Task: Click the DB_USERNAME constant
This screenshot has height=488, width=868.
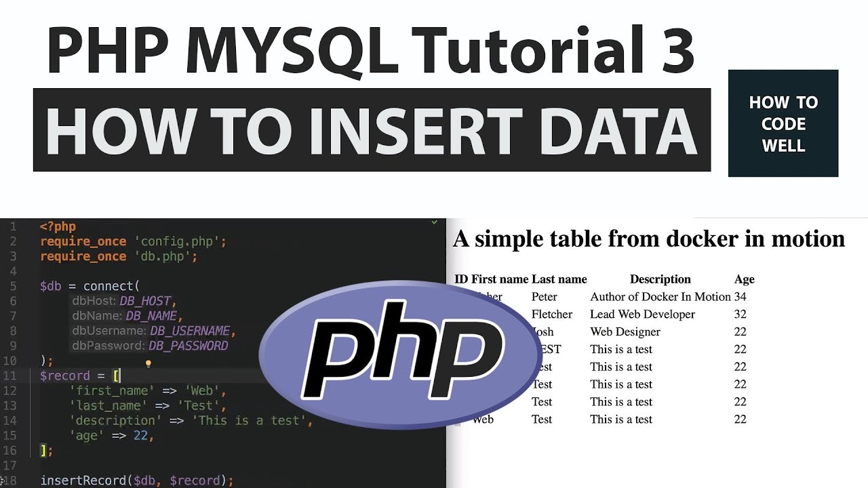Action: pyautogui.click(x=191, y=331)
